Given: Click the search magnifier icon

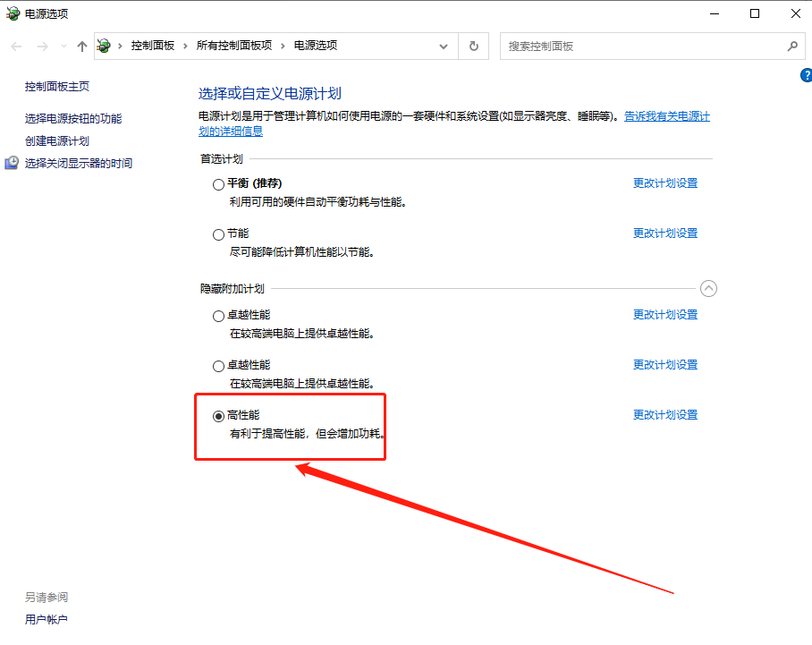Looking at the screenshot, I should coord(792,46).
